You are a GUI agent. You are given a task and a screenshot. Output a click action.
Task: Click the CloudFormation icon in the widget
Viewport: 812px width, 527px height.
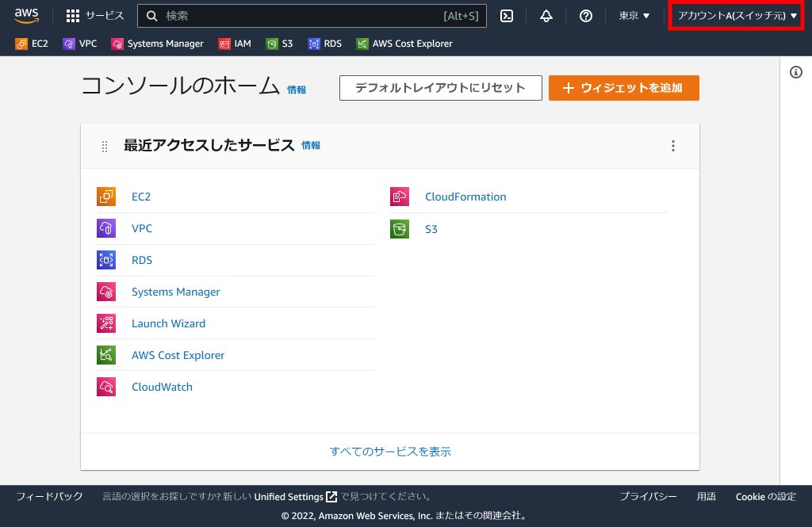(400, 197)
